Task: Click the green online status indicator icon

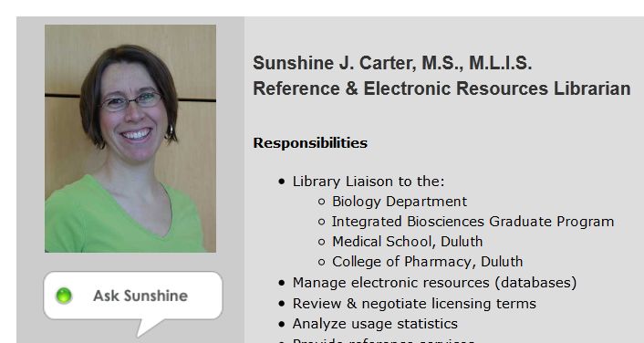Action: click(x=64, y=296)
